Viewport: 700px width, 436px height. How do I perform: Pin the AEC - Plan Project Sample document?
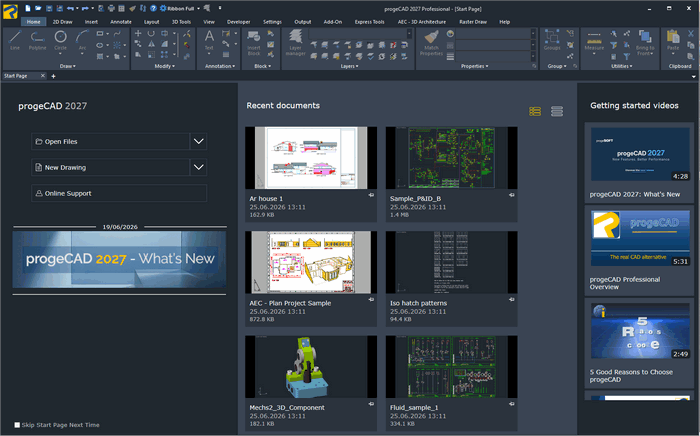click(371, 299)
